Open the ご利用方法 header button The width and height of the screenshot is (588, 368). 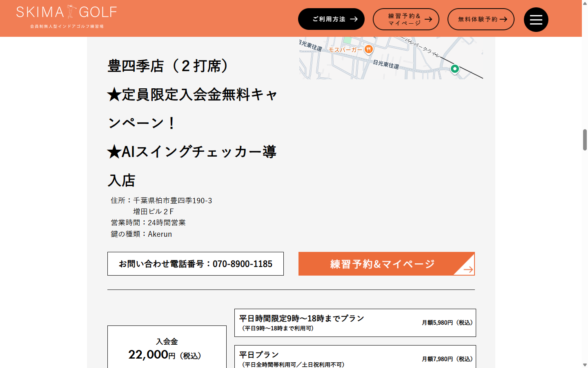point(331,19)
